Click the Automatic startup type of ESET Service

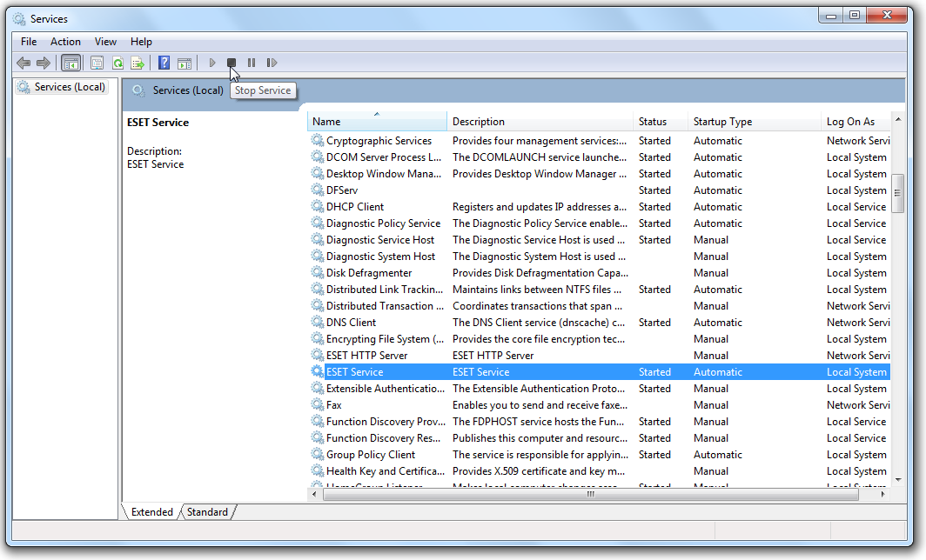(717, 372)
